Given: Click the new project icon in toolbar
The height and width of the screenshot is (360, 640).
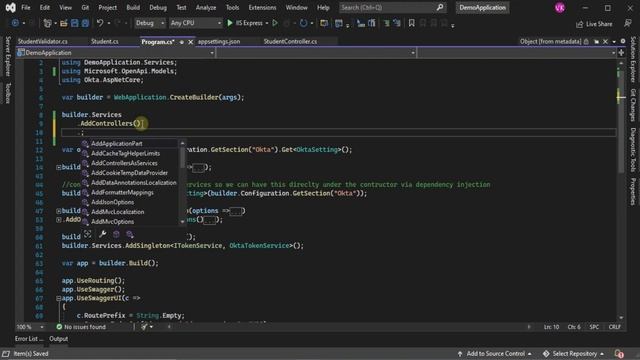Looking at the screenshot, I should [x=47, y=23].
